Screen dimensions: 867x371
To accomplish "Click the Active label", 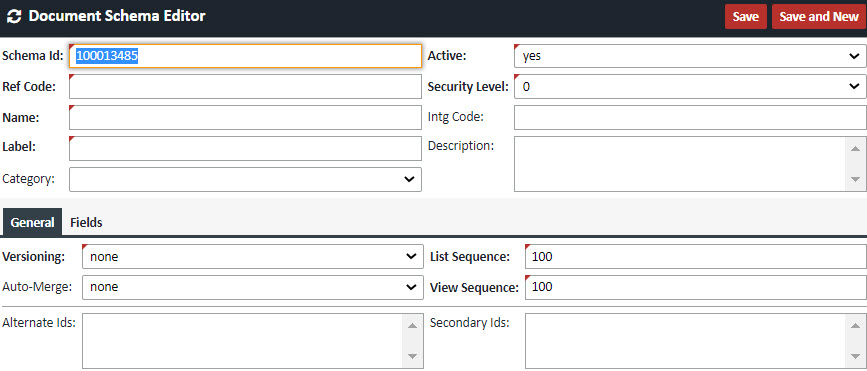I will (x=447, y=56).
